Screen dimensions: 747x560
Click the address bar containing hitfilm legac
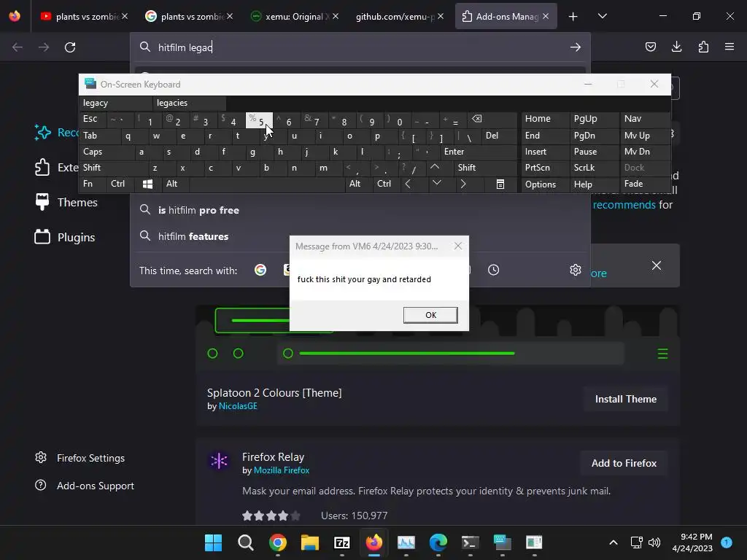[360, 47]
